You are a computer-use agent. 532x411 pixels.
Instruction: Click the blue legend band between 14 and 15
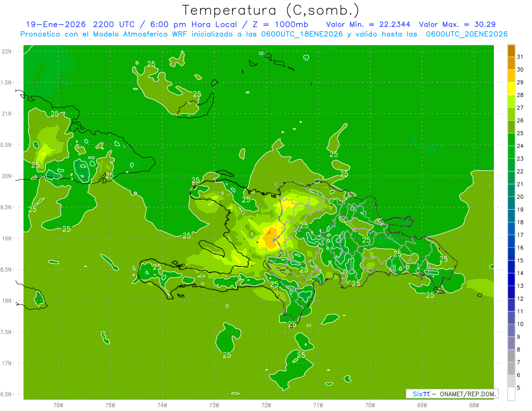(x=511, y=267)
